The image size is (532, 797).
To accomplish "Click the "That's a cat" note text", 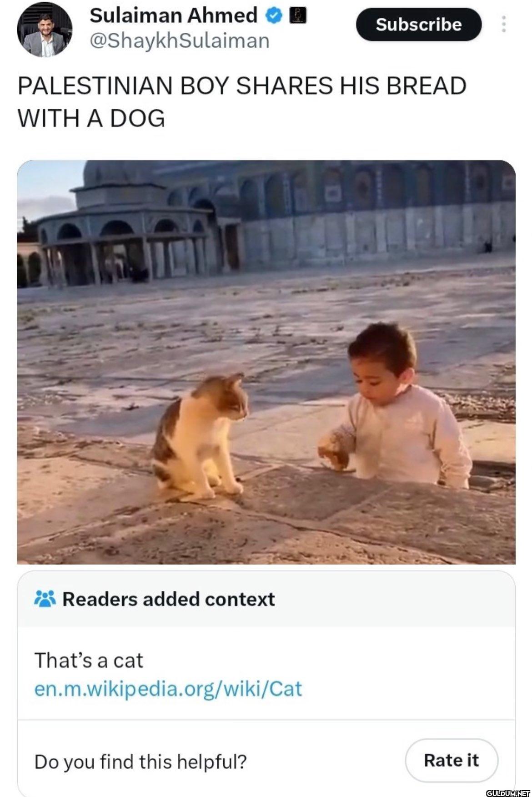I will pos(89,660).
